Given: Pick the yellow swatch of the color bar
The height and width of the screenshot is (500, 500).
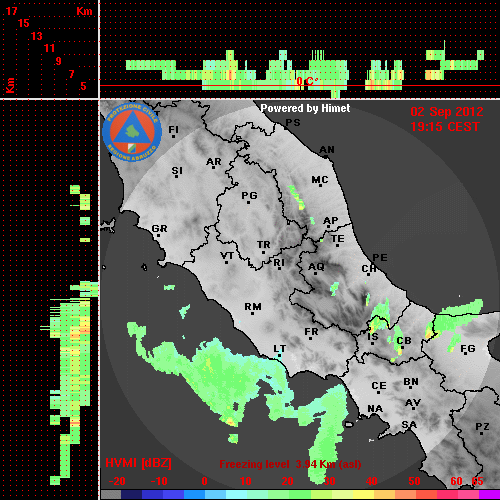Looking at the screenshot, I should click(363, 494).
